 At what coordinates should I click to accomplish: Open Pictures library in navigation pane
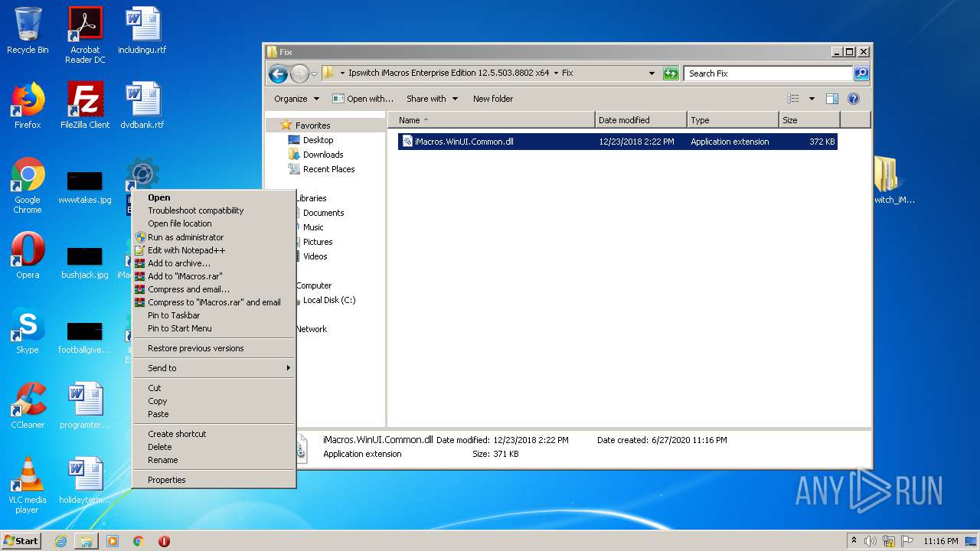pos(318,242)
